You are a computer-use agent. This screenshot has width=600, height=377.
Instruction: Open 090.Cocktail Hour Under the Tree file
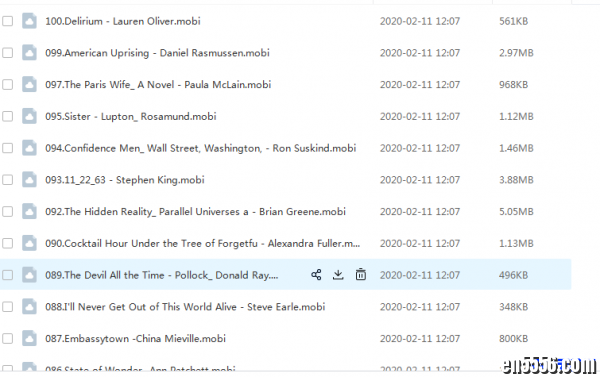point(203,243)
